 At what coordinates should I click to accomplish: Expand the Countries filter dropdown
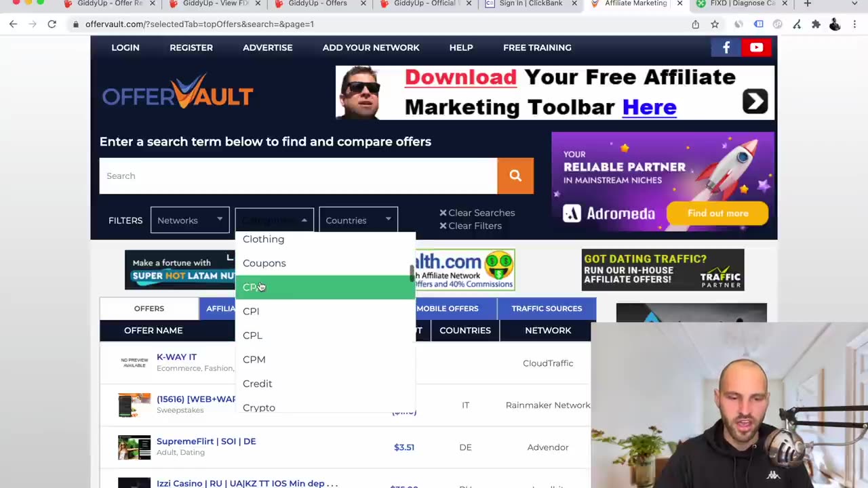pyautogui.click(x=358, y=220)
